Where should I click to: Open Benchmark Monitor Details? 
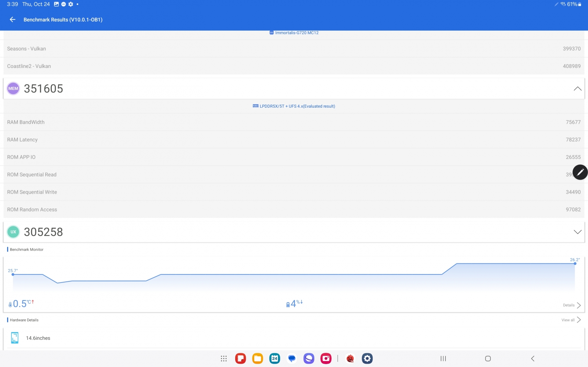[x=571, y=305]
